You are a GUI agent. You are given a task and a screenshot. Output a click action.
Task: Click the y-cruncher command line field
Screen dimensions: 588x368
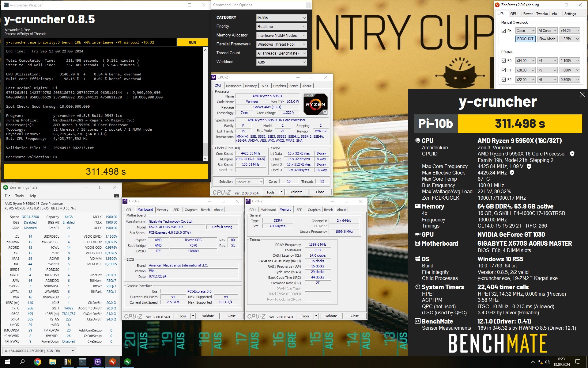[90, 42]
